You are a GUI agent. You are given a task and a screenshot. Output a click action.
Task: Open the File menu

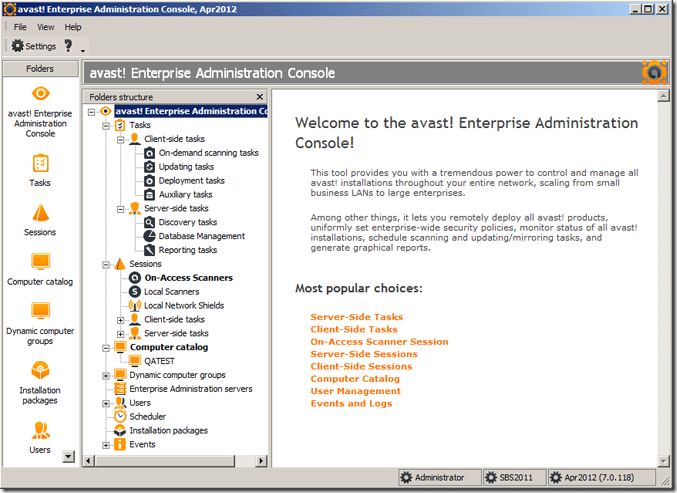tap(20, 27)
